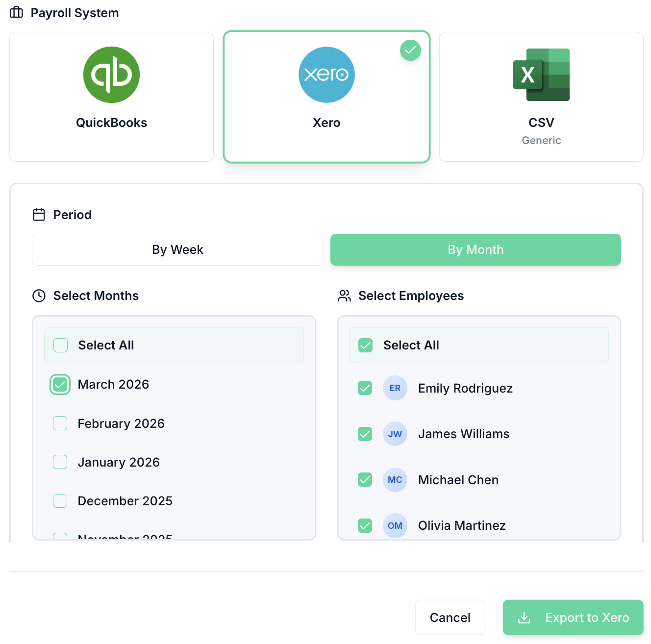Click Olivia Martinez's OM avatar
Viewport: 651px width, 644px height.
(395, 525)
